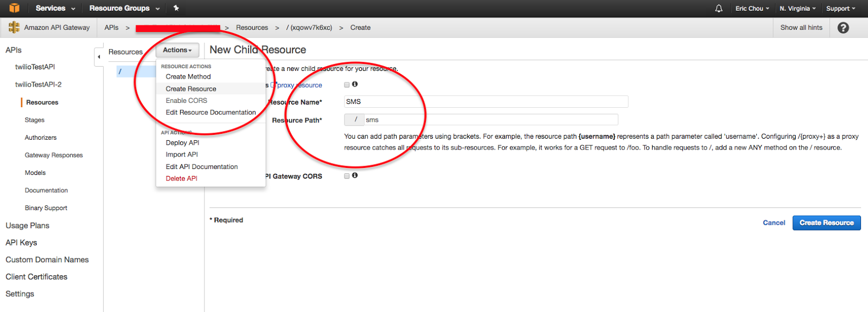Choose Enable CORS menu entry

tap(187, 101)
